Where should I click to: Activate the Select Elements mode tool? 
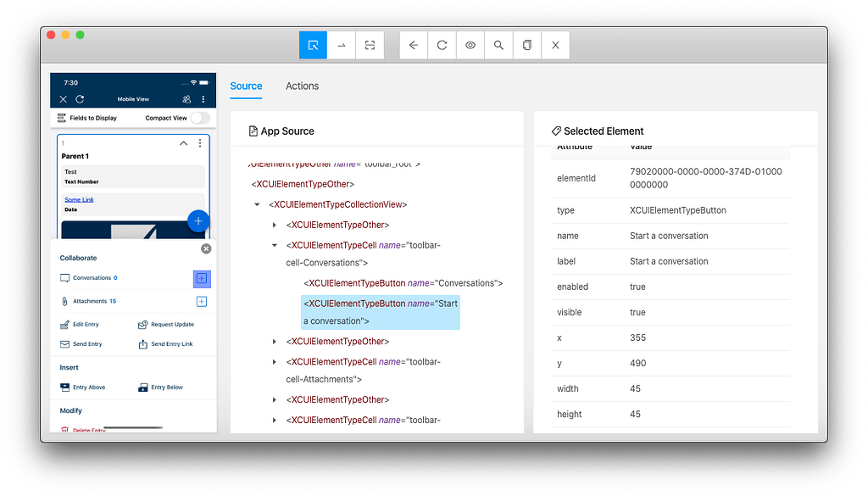[x=313, y=45]
